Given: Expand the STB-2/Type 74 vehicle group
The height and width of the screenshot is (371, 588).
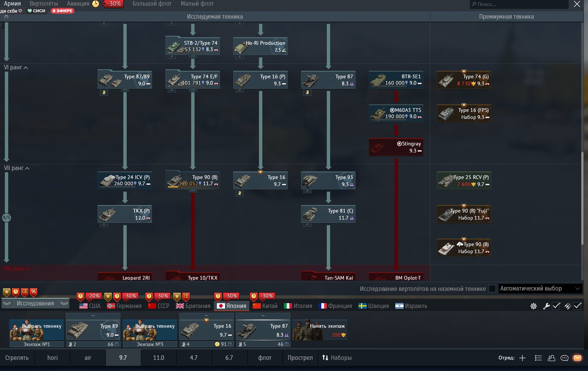Looking at the screenshot, I should click(x=193, y=56).
